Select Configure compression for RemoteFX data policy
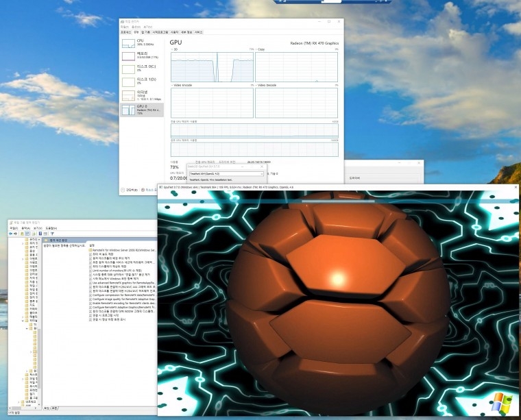The height and width of the screenshot is (420, 521). point(122,295)
